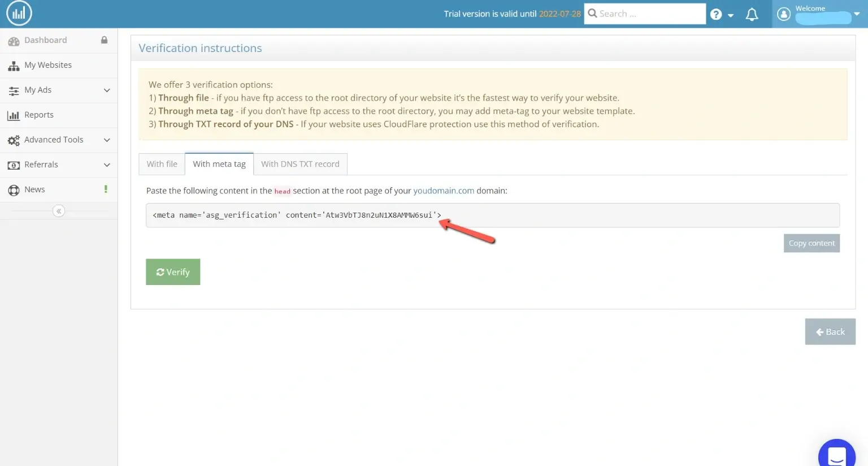Click the My Ads sliders icon
This screenshot has width=868, height=466.
14,90
